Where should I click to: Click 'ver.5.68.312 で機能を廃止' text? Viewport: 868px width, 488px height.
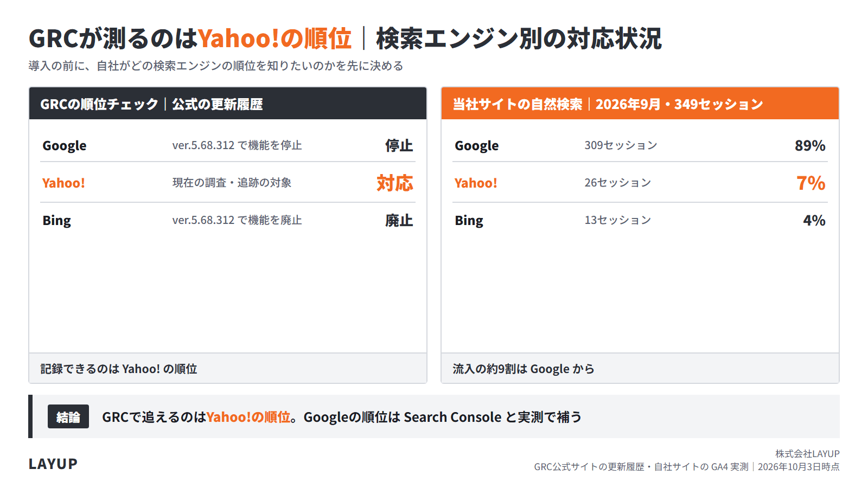click(237, 220)
